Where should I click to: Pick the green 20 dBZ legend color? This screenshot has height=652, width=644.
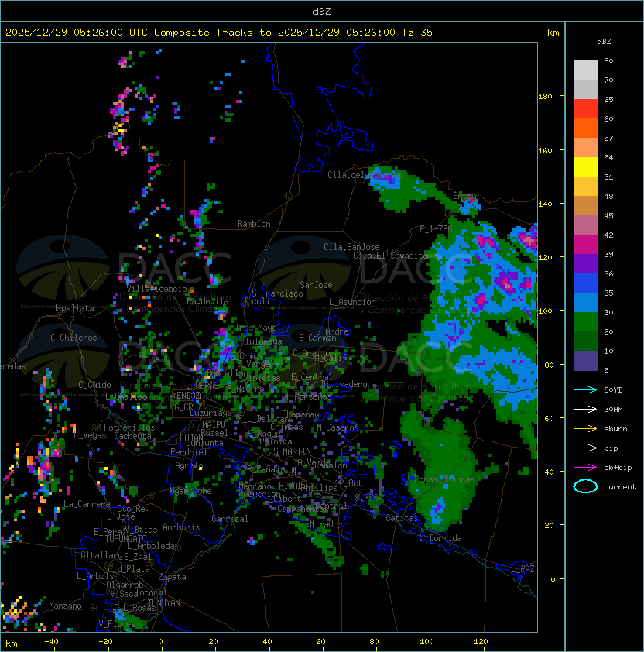[x=585, y=322]
